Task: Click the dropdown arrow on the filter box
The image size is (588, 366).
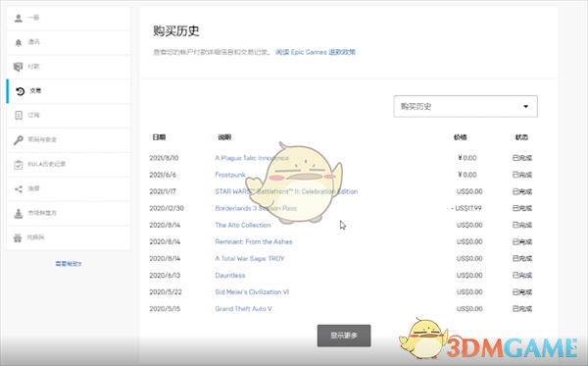Action: (x=525, y=107)
